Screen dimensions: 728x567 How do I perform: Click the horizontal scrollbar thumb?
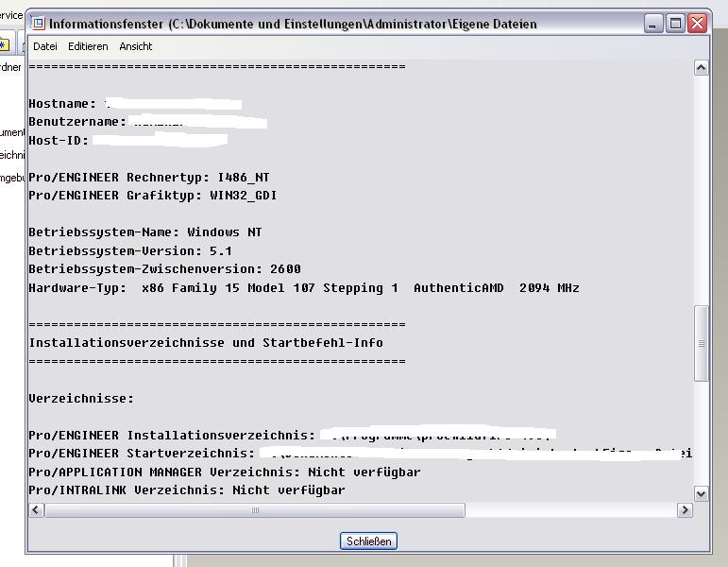pyautogui.click(x=255, y=510)
